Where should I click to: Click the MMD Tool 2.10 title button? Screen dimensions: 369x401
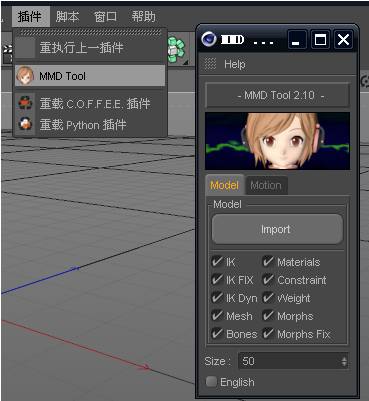(277, 95)
